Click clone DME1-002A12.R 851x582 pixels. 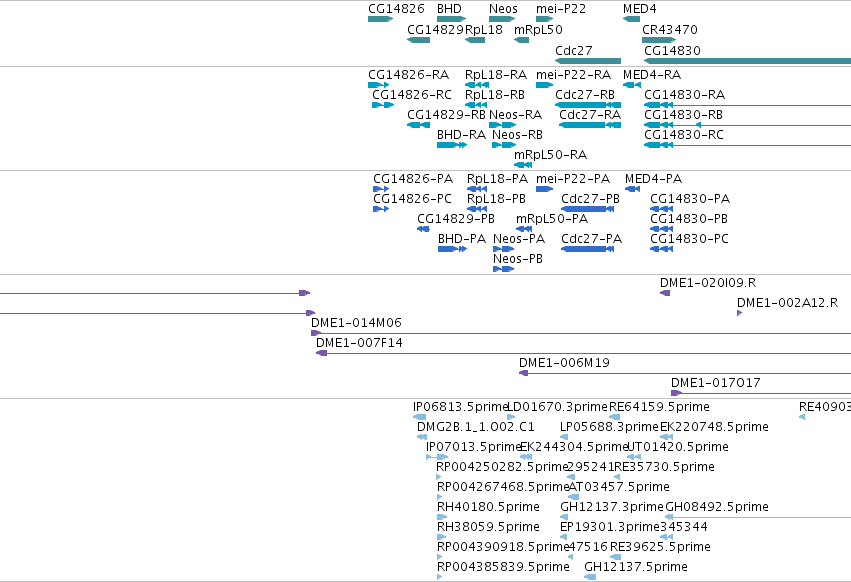point(739,313)
